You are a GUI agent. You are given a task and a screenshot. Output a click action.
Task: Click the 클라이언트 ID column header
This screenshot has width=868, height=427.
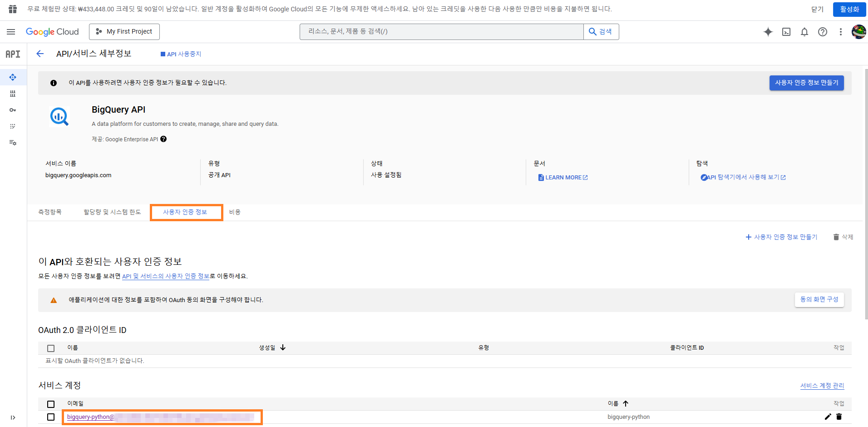point(687,348)
